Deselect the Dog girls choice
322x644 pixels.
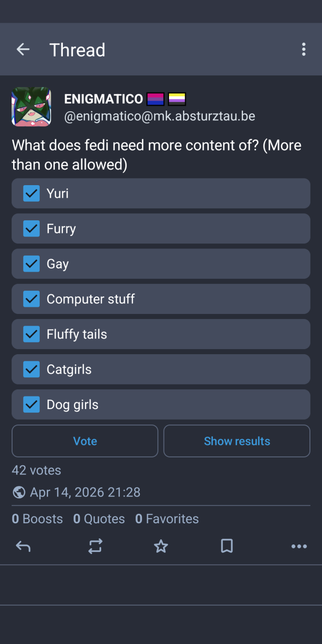click(32, 405)
